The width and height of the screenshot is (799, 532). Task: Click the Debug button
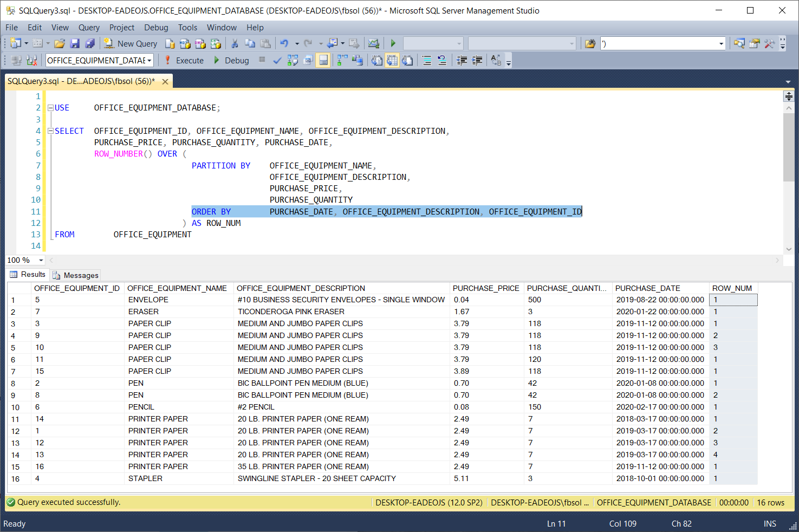pos(231,61)
